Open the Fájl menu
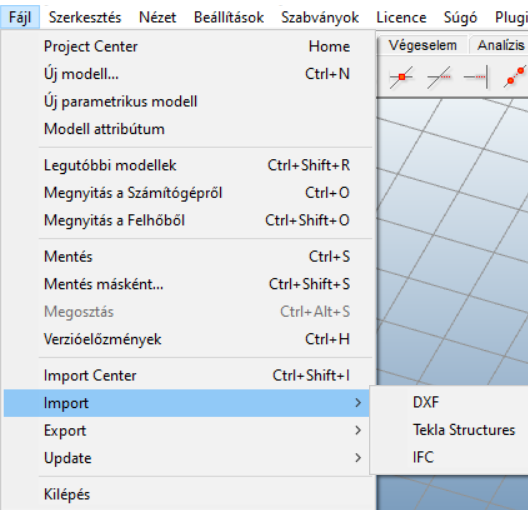This screenshot has height=510, width=528. click(x=20, y=17)
